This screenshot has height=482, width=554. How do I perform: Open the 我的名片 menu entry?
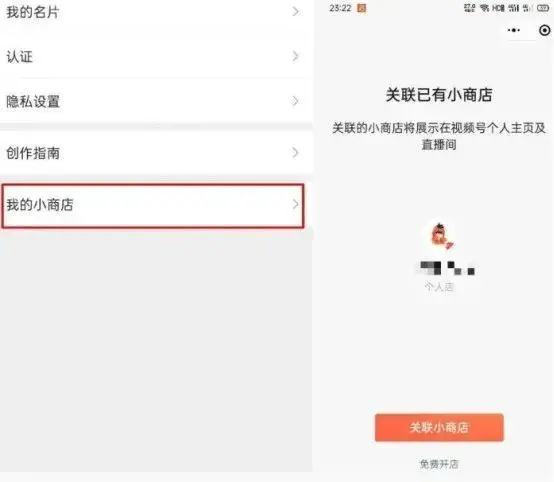pos(153,12)
